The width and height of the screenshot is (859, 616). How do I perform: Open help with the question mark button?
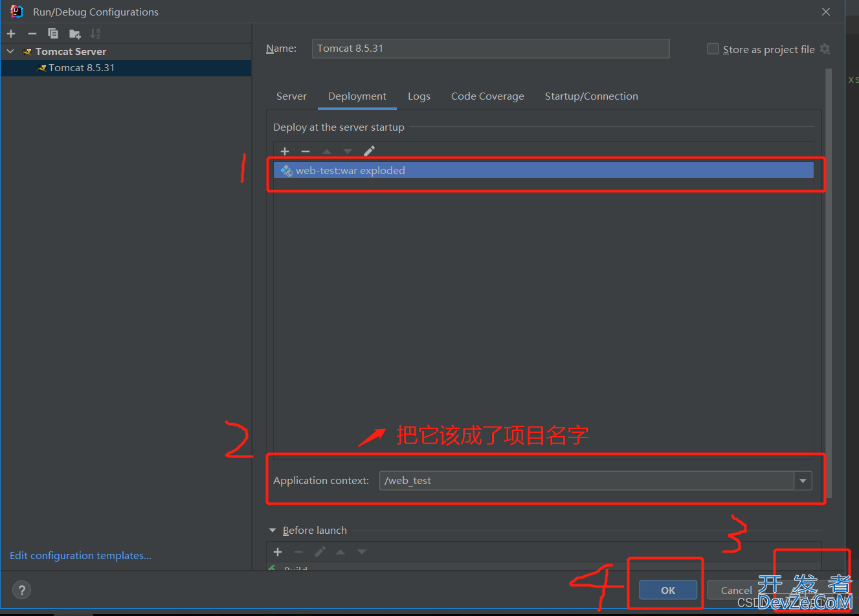(x=22, y=590)
